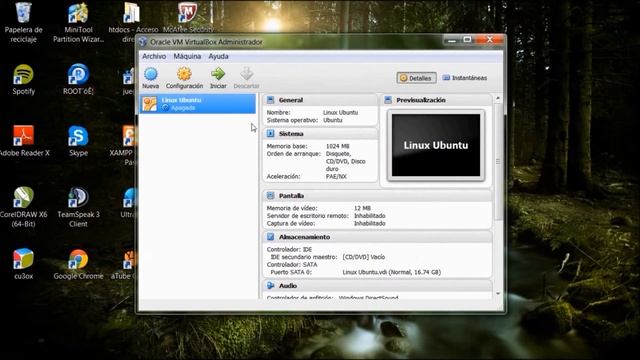Click the Nueva toolbar icon
The width and height of the screenshot is (640, 360).
[151, 74]
